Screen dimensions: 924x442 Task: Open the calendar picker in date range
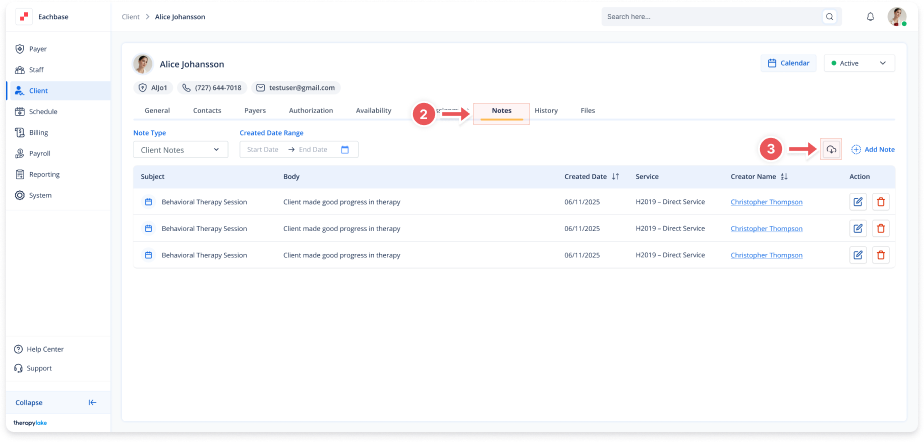click(345, 150)
